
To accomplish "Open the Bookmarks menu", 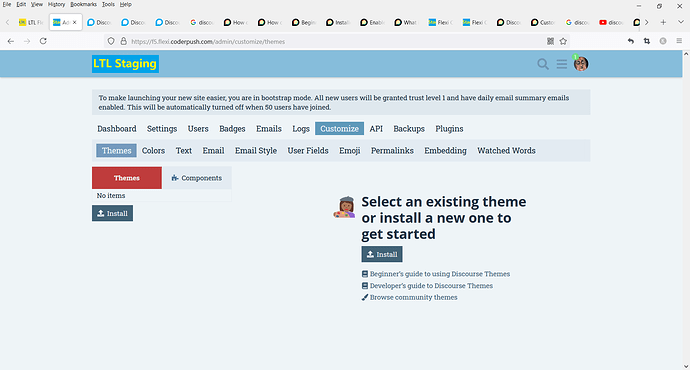I will pos(84,4).
